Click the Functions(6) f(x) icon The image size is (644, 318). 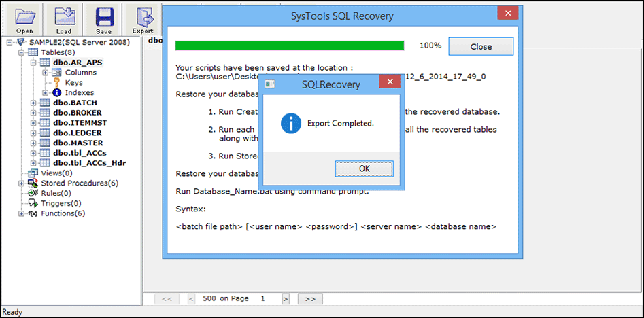[x=33, y=213]
